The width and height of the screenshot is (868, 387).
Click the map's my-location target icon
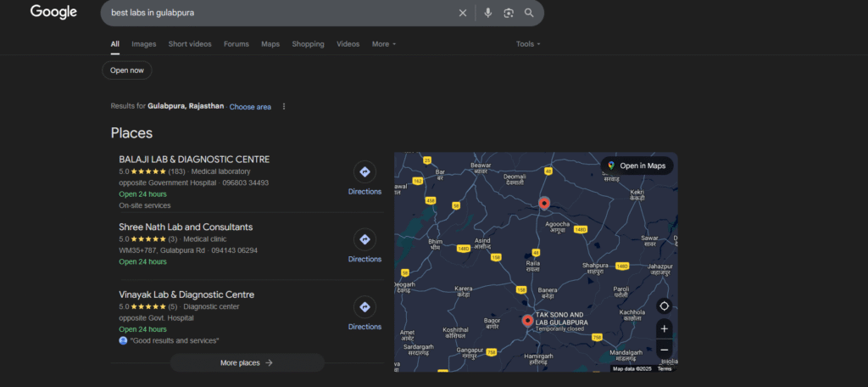click(665, 306)
